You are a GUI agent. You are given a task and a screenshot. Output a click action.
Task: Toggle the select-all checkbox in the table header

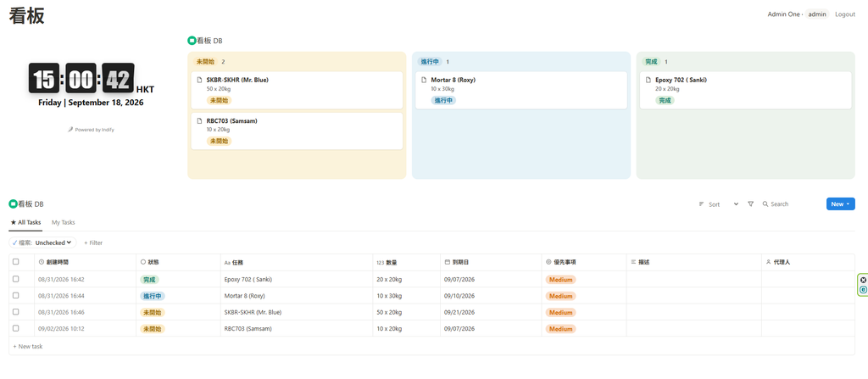click(x=15, y=261)
